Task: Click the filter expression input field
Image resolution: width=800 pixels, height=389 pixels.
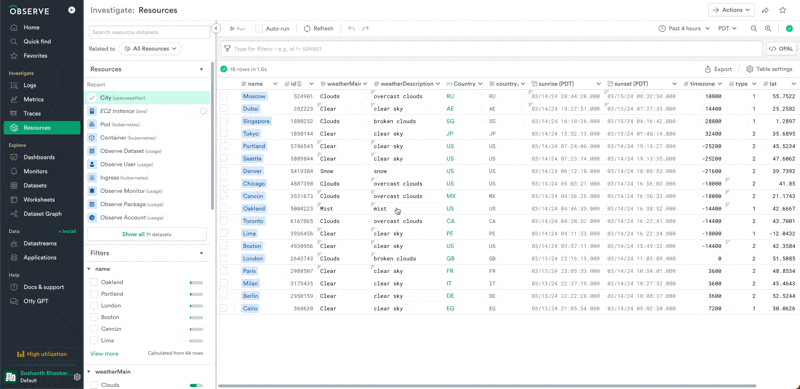Action: (492, 49)
